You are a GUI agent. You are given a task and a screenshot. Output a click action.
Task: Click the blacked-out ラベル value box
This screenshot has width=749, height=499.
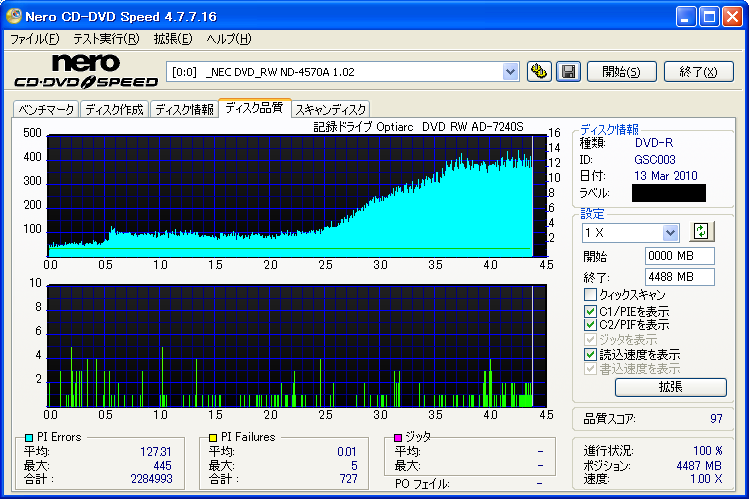coord(669,193)
